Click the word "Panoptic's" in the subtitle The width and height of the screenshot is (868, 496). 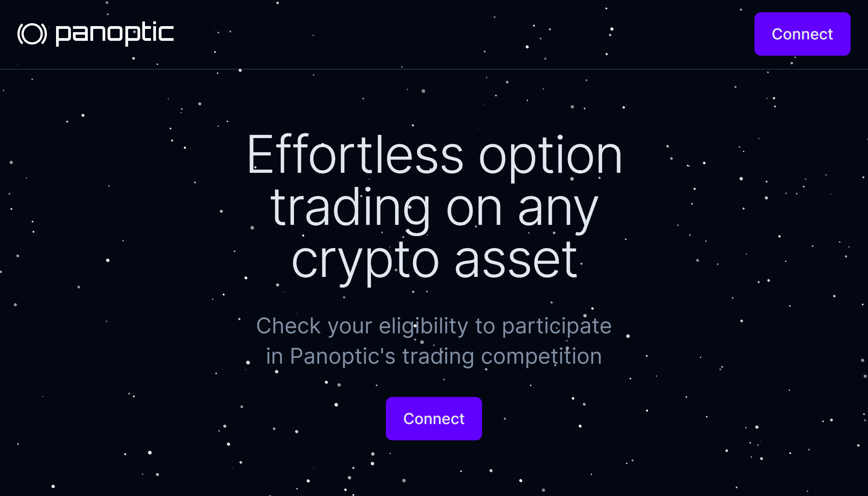(x=342, y=356)
